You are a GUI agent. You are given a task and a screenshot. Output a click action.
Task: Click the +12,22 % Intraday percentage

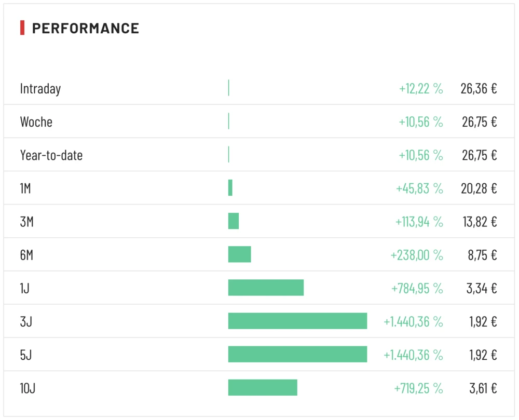coord(421,89)
